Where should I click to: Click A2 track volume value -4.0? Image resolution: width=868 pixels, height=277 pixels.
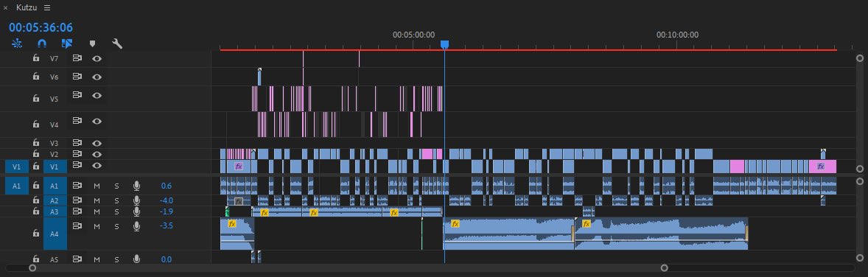pyautogui.click(x=167, y=200)
